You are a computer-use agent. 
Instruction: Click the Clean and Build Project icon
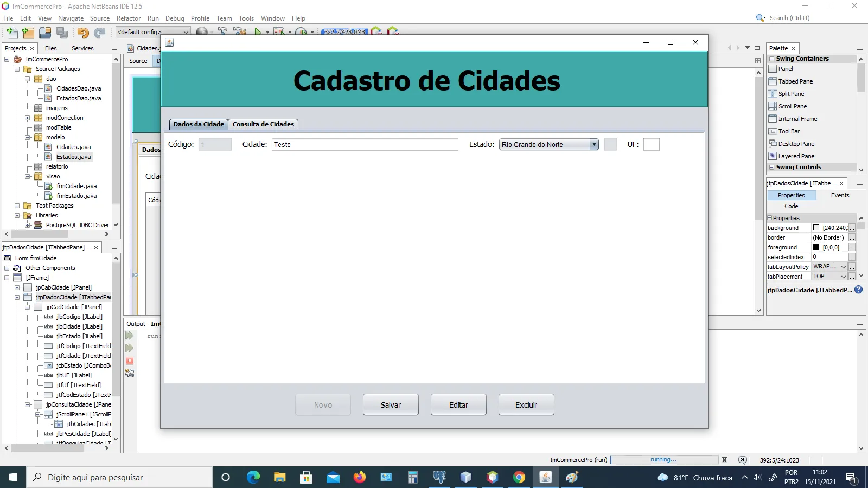(x=240, y=31)
